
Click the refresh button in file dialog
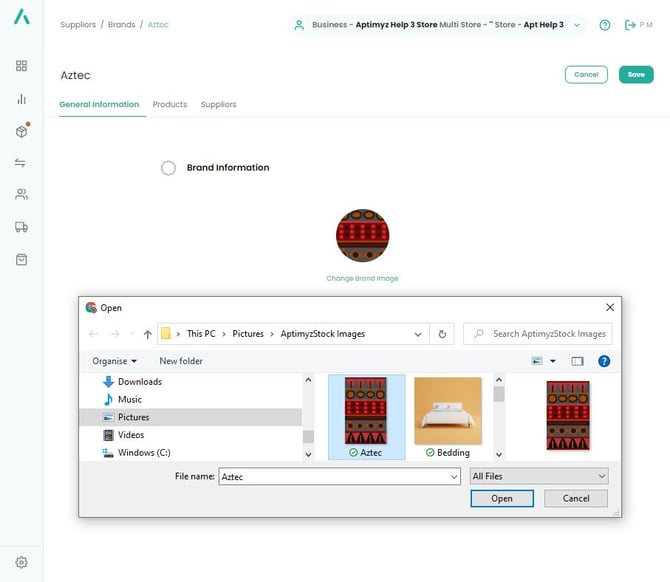pos(443,334)
